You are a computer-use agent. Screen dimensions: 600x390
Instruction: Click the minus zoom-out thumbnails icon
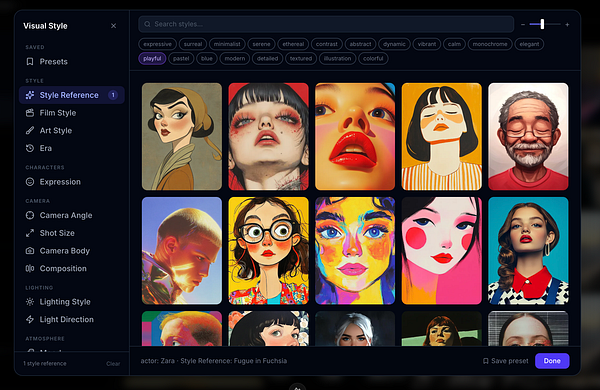coord(523,24)
